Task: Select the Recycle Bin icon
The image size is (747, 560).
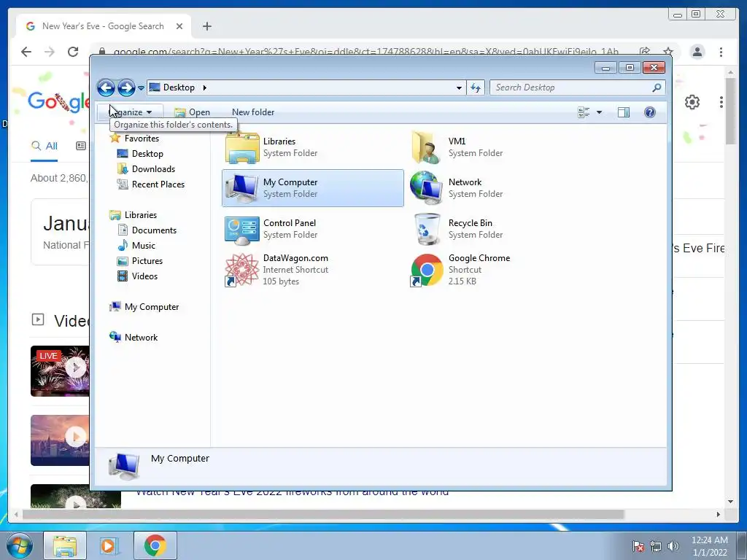Action: tap(427, 229)
